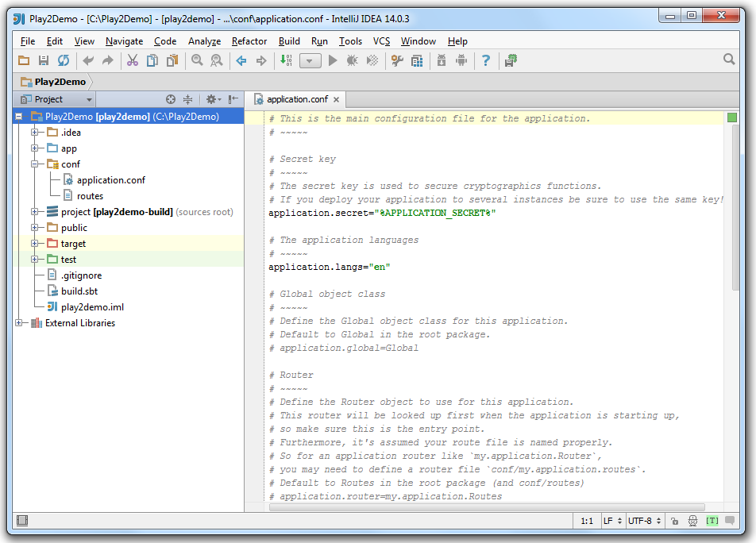Screen dimensions: 756x543
Task: Click the Hector inspector icon in status bar
Action: click(692, 521)
